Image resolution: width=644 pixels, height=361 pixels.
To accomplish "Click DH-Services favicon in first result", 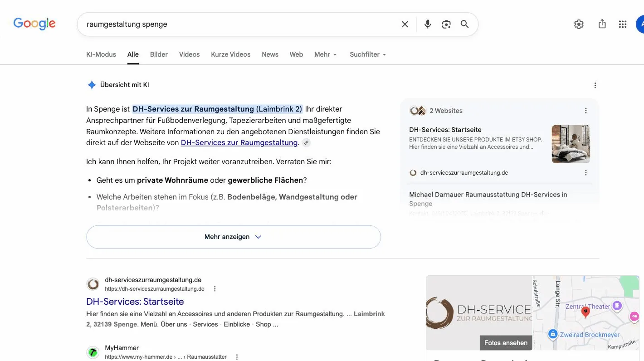I will (x=93, y=284).
